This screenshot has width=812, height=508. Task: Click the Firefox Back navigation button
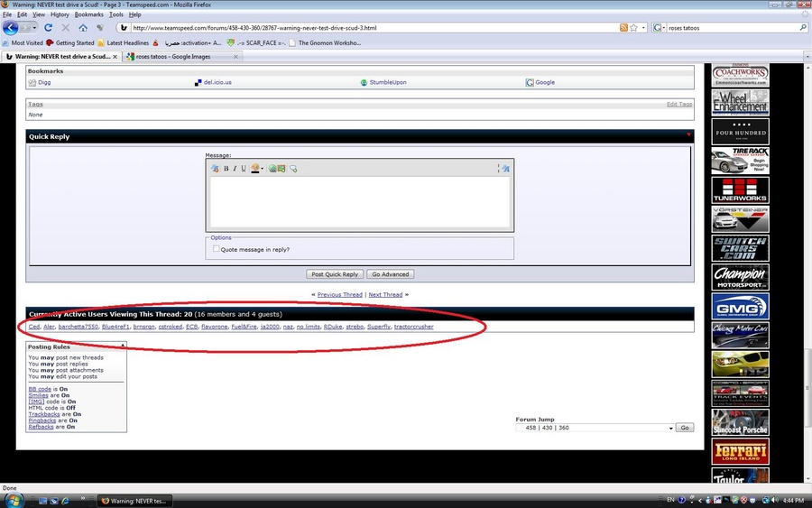click(x=12, y=28)
